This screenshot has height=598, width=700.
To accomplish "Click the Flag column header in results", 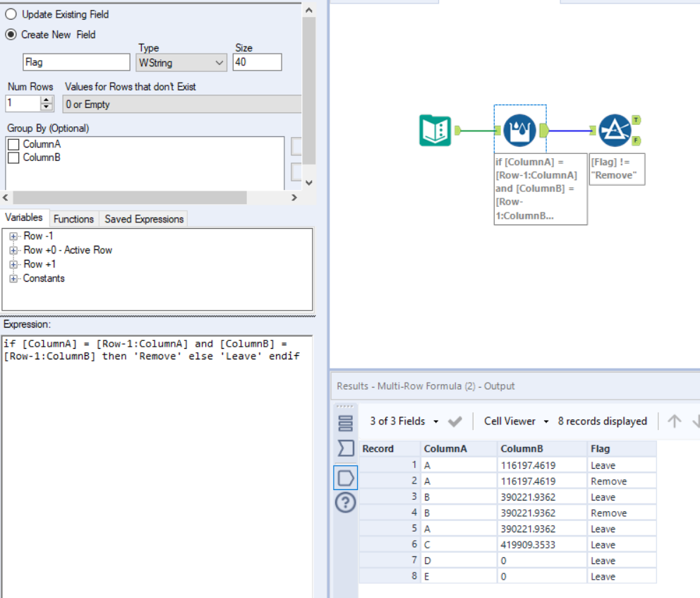I will 622,449.
